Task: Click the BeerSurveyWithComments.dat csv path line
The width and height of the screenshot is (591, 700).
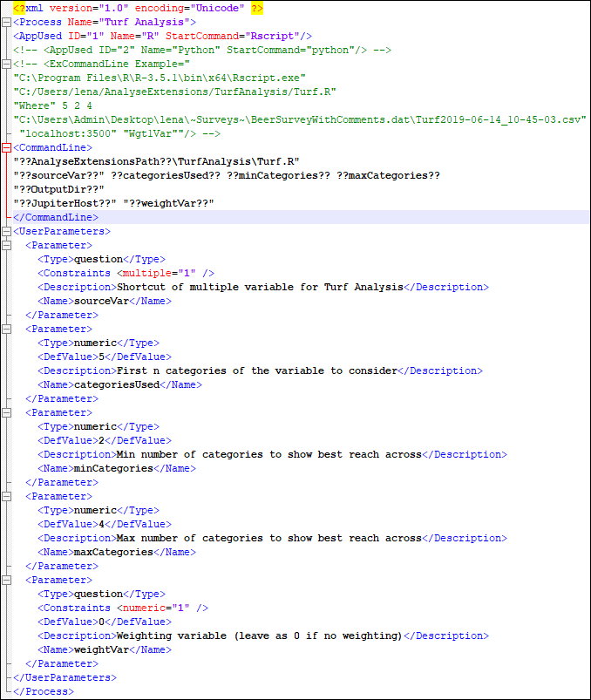Action: click(300, 119)
